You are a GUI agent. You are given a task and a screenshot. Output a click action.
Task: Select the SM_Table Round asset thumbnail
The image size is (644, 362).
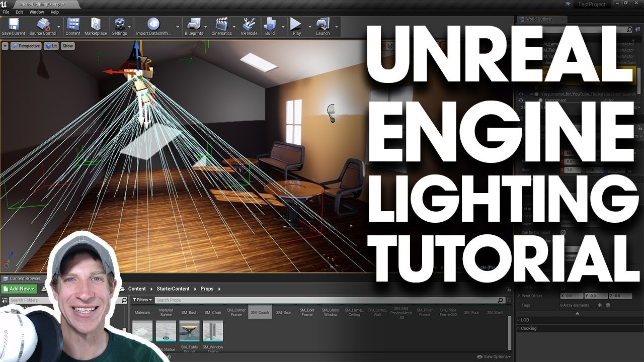click(x=189, y=332)
